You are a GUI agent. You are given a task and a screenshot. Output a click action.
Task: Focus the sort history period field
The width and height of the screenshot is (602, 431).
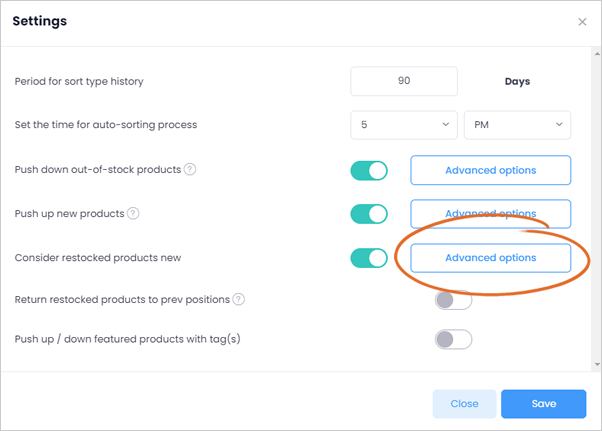pos(404,81)
